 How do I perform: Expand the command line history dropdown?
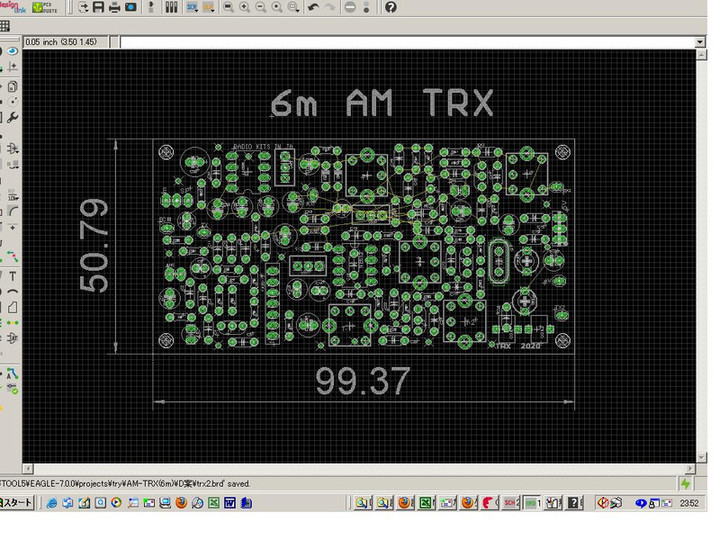tap(700, 42)
